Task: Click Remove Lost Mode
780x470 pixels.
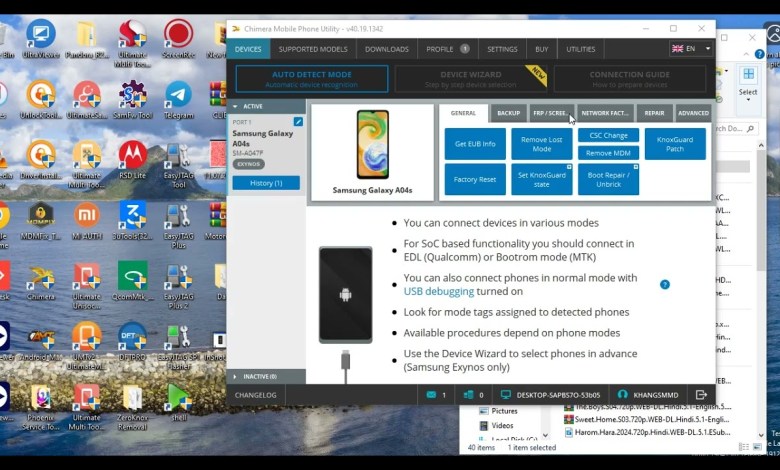Action: coord(541,144)
